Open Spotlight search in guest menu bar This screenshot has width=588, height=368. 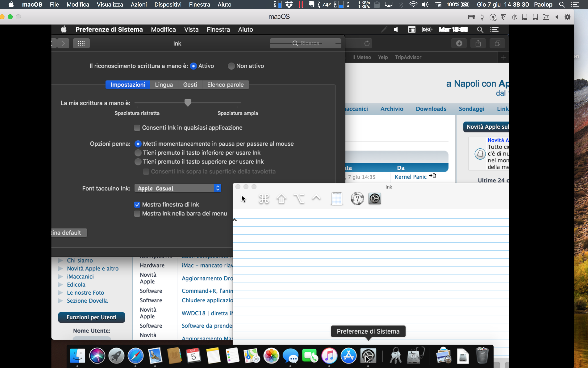(x=480, y=30)
